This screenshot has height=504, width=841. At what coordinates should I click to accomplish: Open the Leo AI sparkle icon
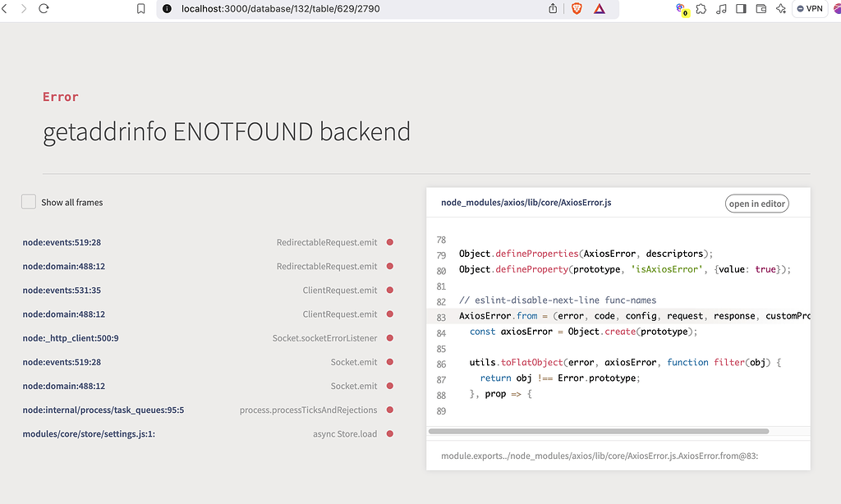click(x=781, y=9)
